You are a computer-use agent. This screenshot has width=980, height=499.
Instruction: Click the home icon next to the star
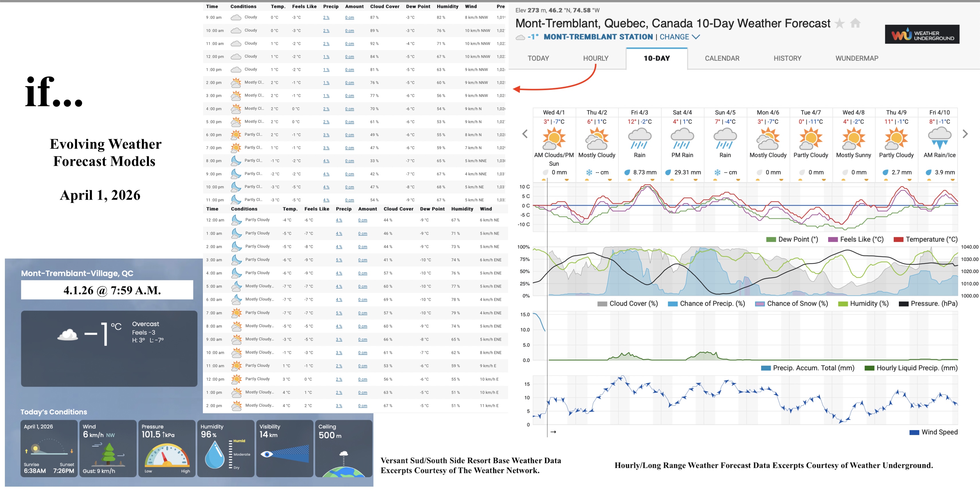click(855, 23)
